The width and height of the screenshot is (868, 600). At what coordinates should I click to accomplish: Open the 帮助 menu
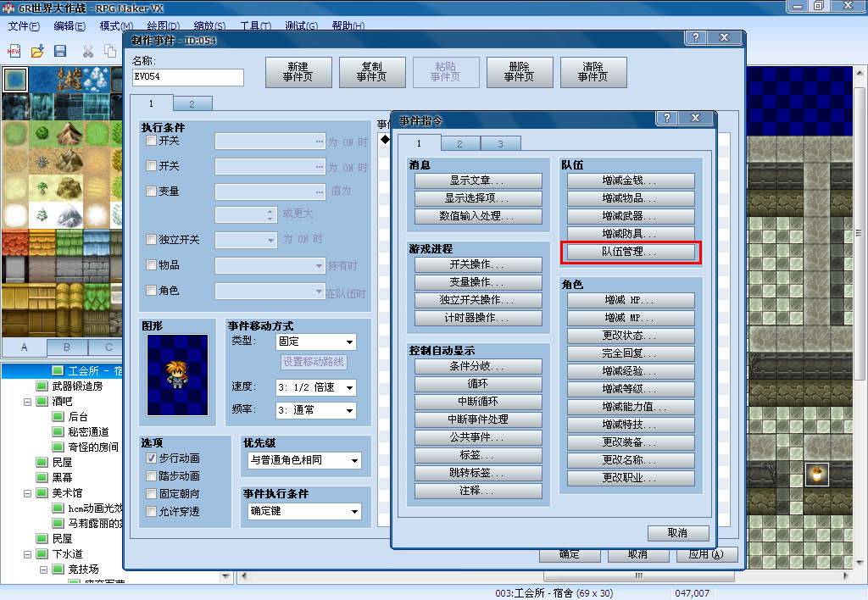348,26
